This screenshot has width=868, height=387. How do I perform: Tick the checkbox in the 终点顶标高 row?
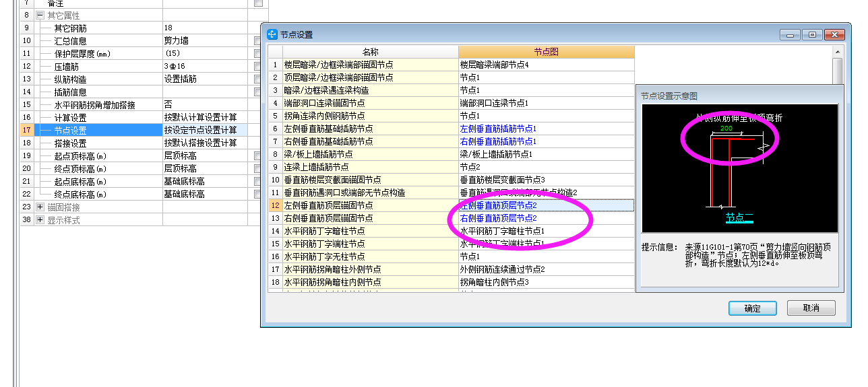(x=258, y=168)
